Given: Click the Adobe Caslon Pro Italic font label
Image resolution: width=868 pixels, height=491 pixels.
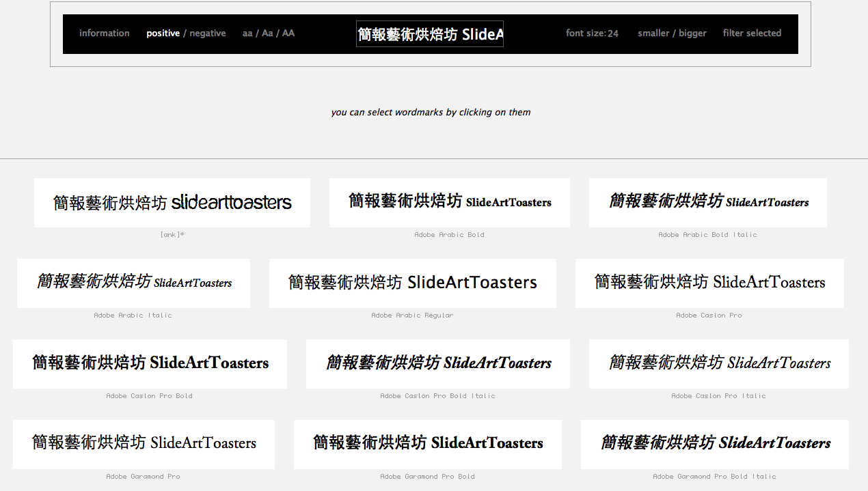Looking at the screenshot, I should [719, 396].
